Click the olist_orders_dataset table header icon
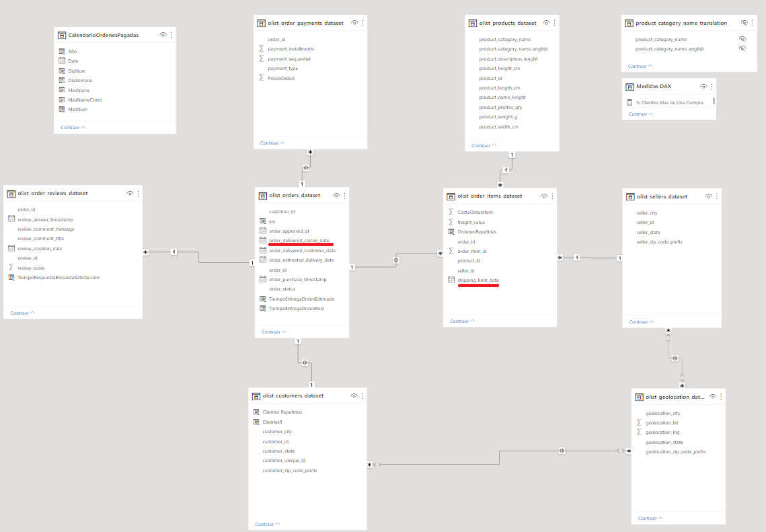The image size is (766, 532). [263, 196]
